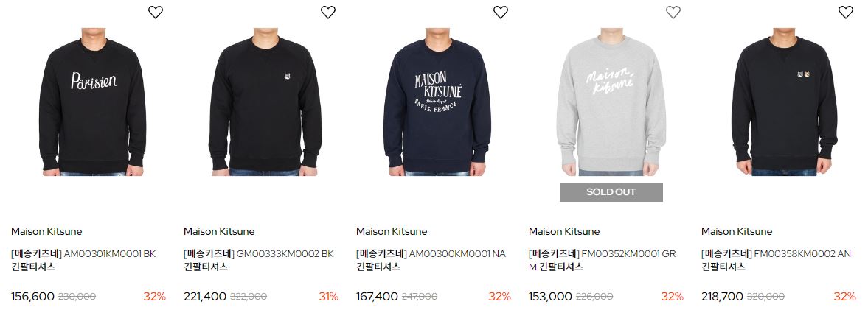Click the 221,400 price with 31% discount

click(x=205, y=297)
